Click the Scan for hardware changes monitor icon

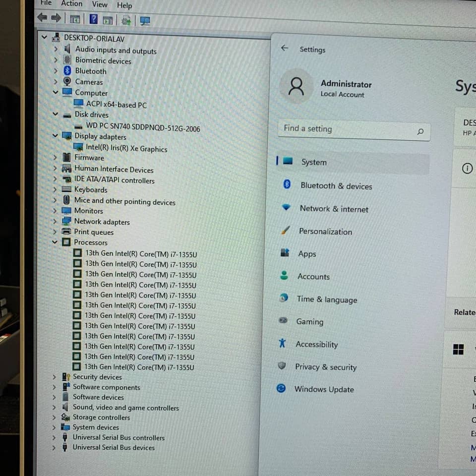(x=145, y=21)
